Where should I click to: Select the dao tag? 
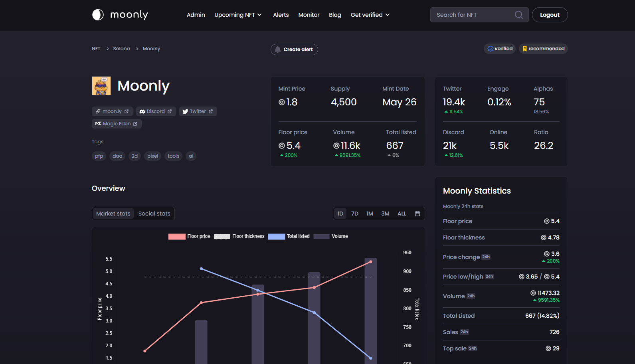pyautogui.click(x=117, y=156)
